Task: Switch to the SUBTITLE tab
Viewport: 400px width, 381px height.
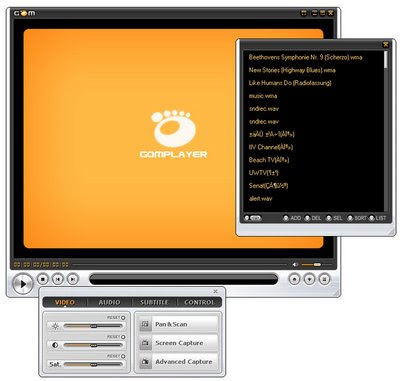Action: (154, 302)
